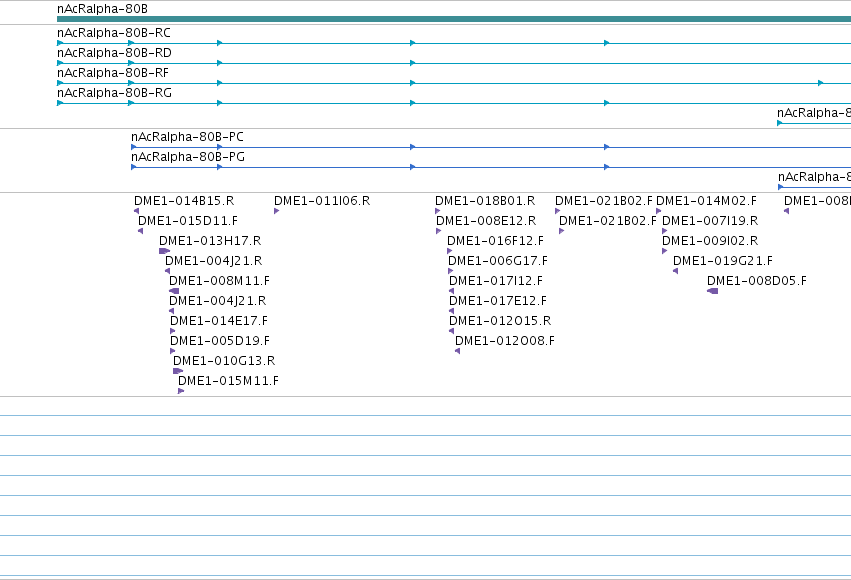Click the DME1-019G21.F feature label
This screenshot has height=580, width=851.
click(723, 261)
